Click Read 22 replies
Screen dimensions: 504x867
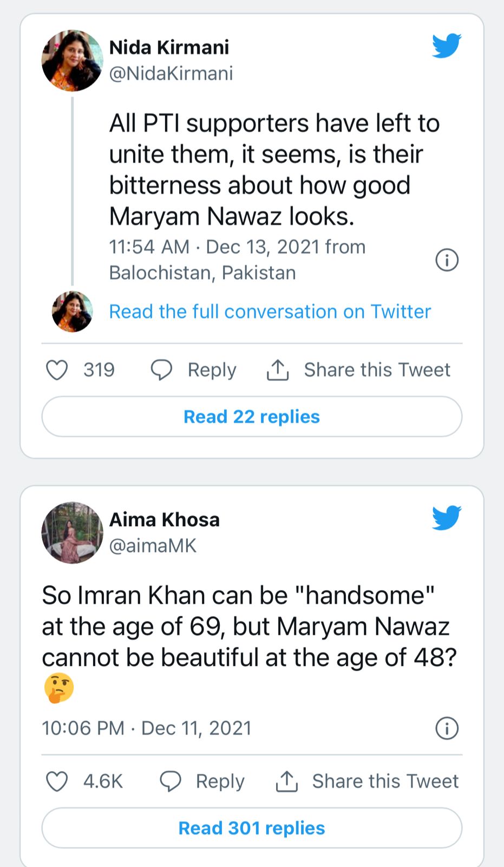click(x=251, y=416)
